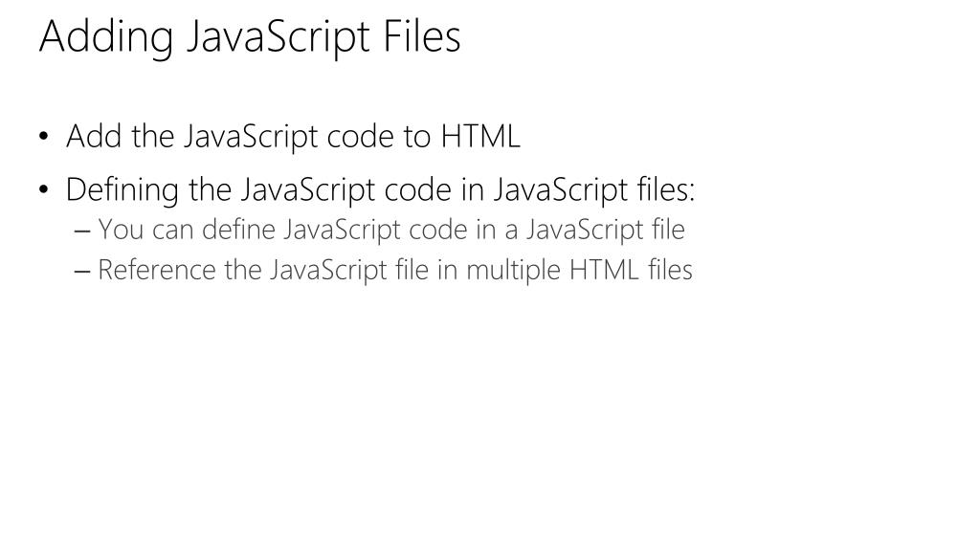Click the words "code in" in the "Defining" bullet
The image size is (980, 551).
click(435, 190)
